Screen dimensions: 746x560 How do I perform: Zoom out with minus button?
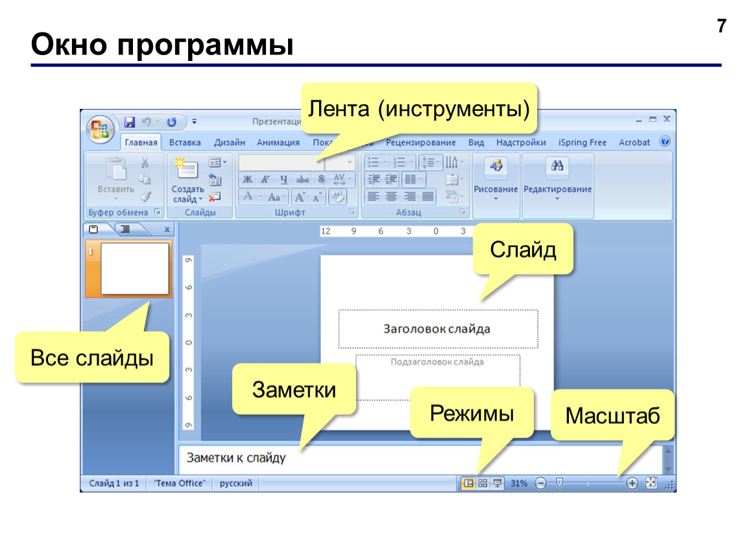(x=540, y=484)
